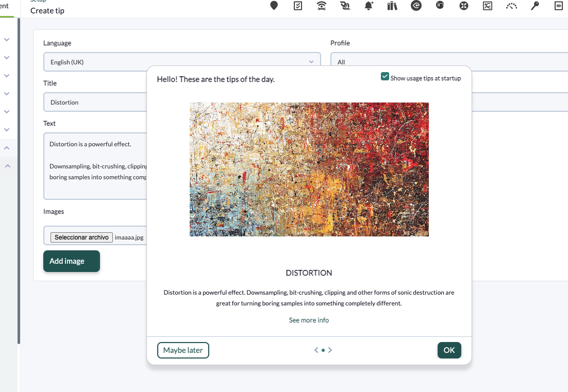This screenshot has height=392, width=568.
Task: Click the eye document icon in header
Action: pyautogui.click(x=559, y=6)
